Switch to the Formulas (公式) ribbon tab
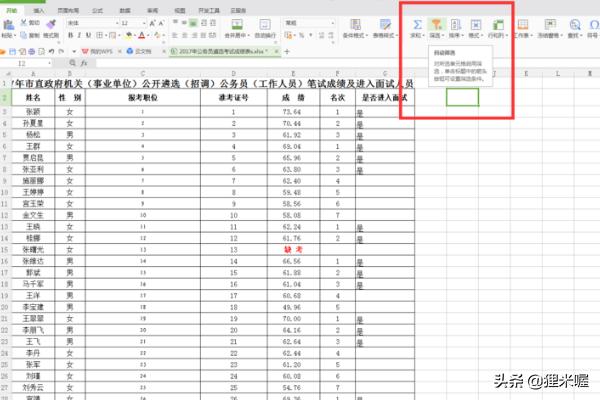 98,10
